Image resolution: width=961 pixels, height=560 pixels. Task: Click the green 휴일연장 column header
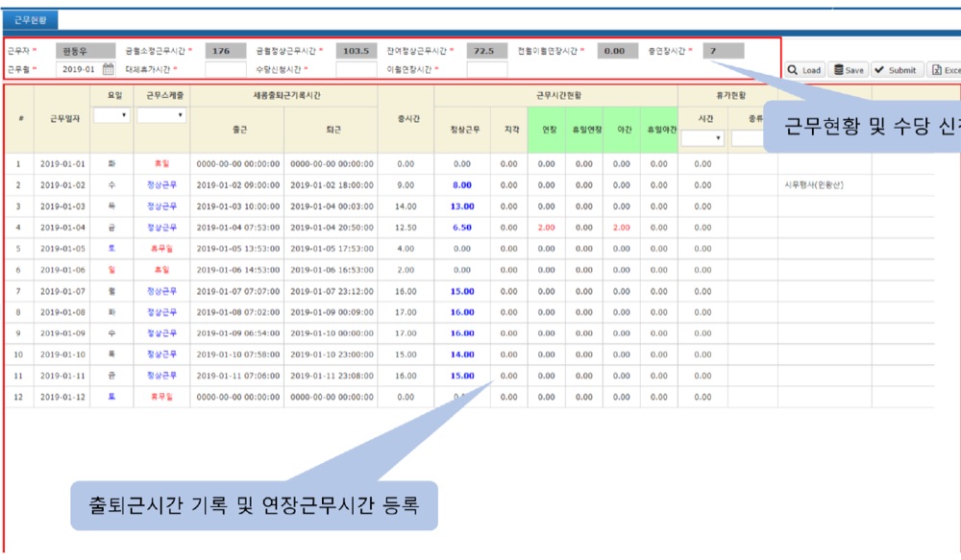(x=584, y=130)
